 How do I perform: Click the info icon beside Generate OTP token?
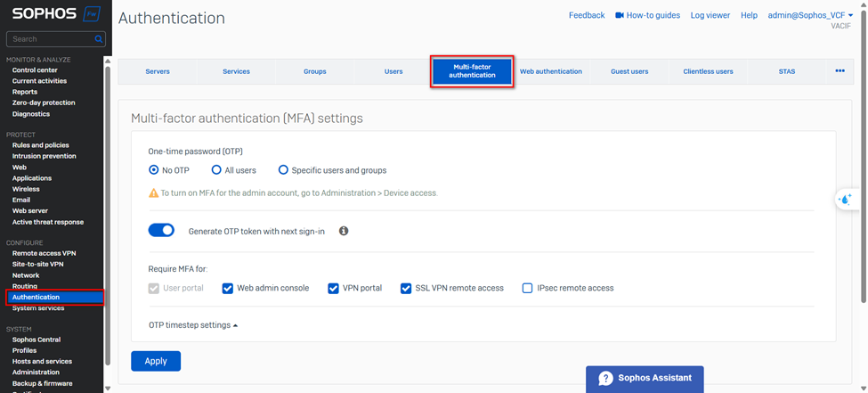(344, 231)
